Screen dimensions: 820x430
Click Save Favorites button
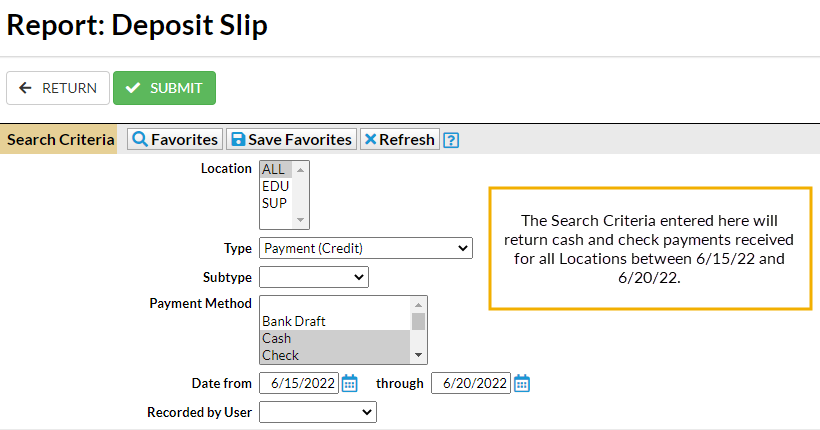click(291, 140)
